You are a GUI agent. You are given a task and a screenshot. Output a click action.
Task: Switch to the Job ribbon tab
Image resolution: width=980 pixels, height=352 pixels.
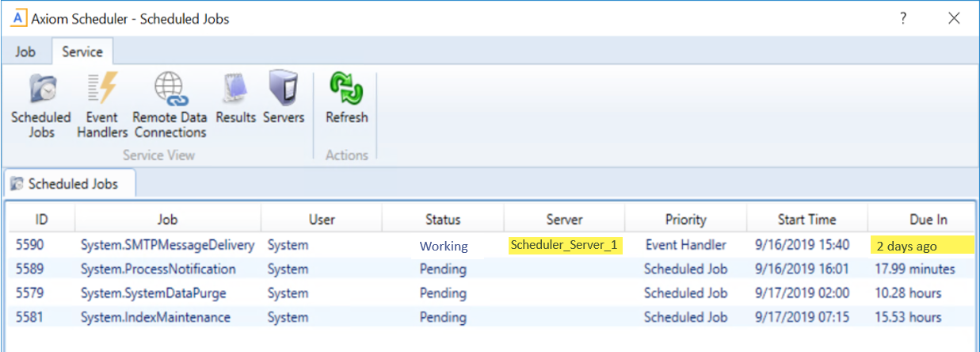point(25,52)
